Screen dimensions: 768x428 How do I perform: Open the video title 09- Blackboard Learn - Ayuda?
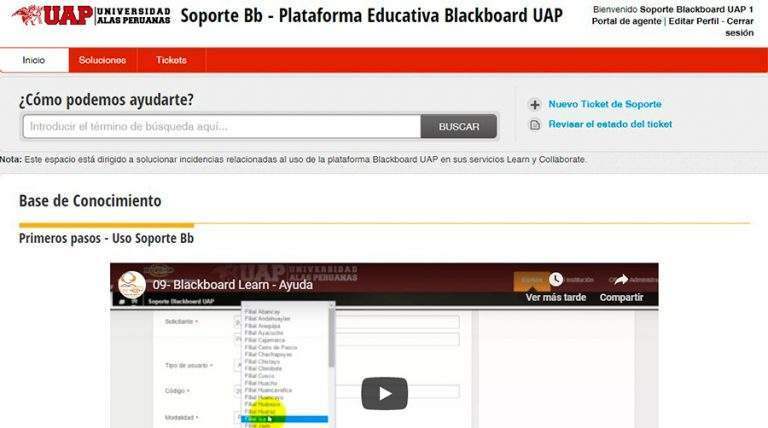[x=233, y=285]
